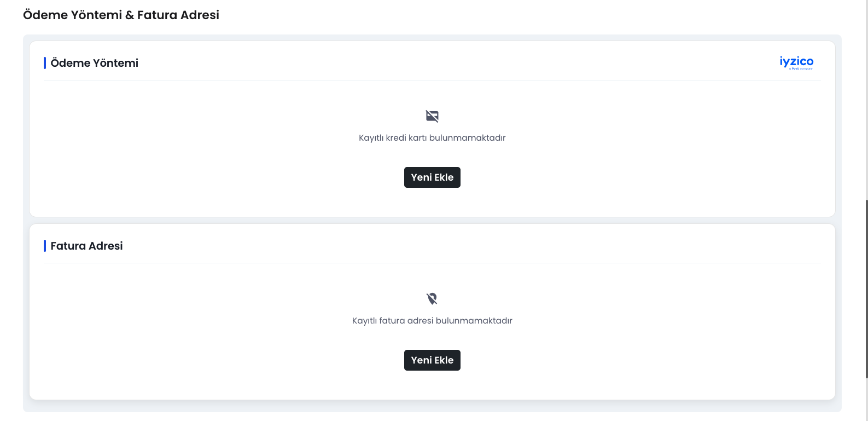The height and width of the screenshot is (421, 868).
Task: Click the Kayıtlı fatura adresi bulunmamaktadır message
Action: (x=432, y=321)
